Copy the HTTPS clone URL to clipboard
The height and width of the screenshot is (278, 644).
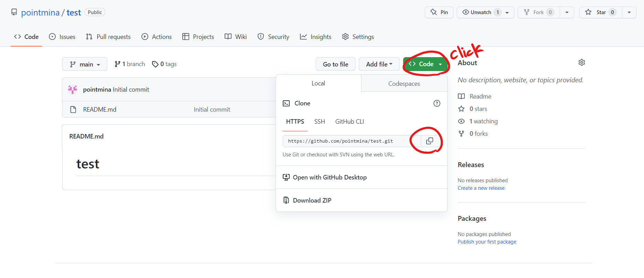(430, 141)
